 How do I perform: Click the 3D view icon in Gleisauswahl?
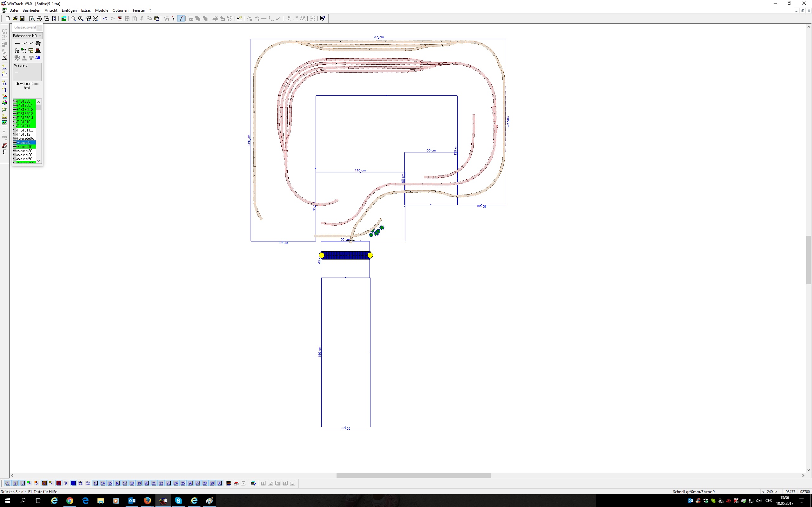coord(38,58)
